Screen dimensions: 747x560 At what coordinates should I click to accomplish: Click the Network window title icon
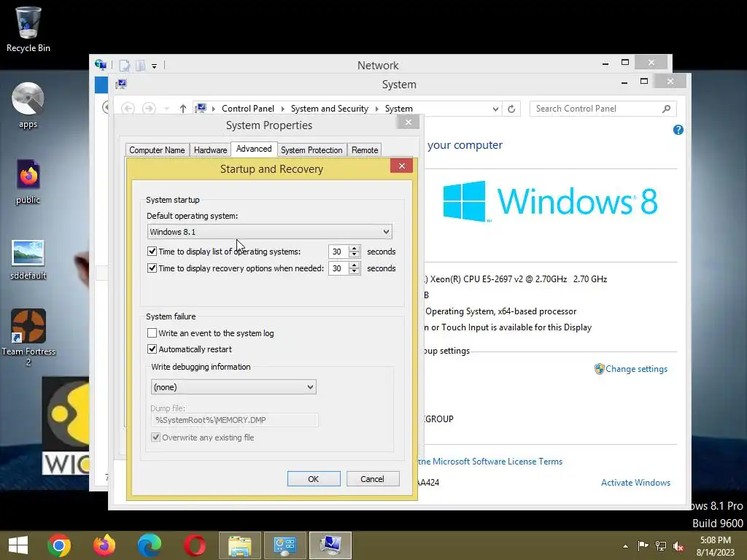pyautogui.click(x=101, y=65)
